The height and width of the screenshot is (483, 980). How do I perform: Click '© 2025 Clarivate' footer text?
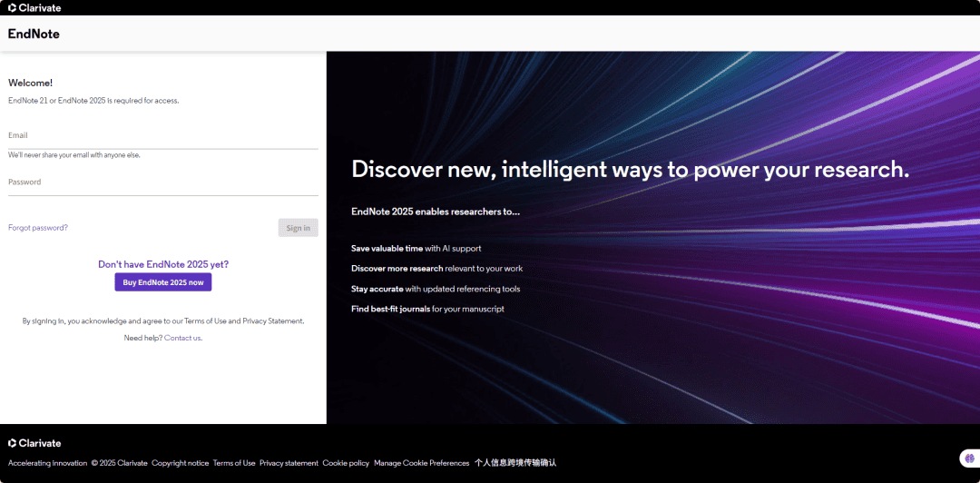pos(120,463)
